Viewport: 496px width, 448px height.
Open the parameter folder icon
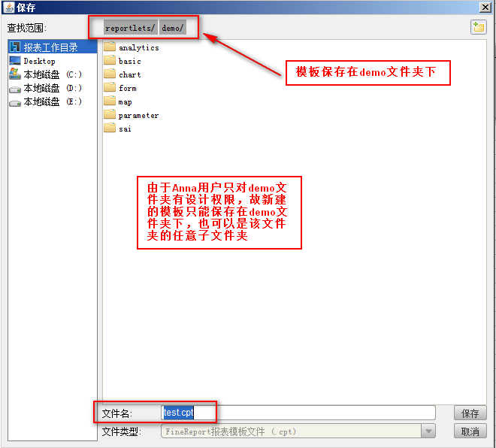[110, 115]
